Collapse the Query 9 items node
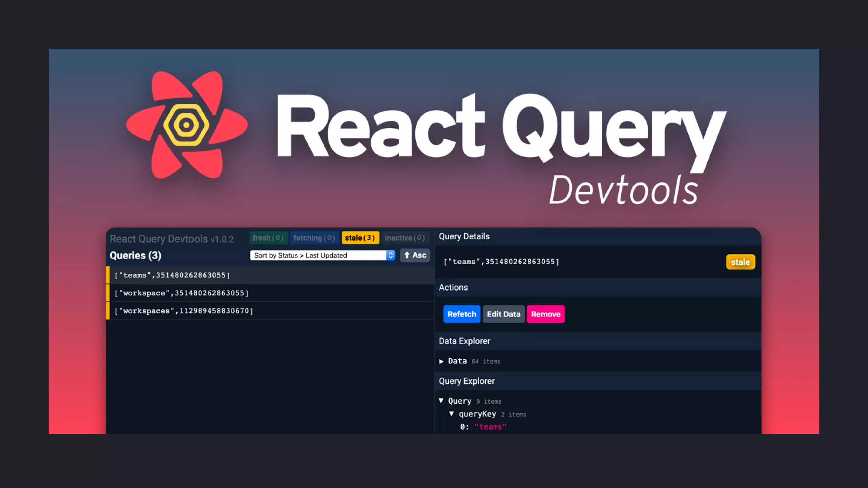868x488 pixels. click(441, 401)
